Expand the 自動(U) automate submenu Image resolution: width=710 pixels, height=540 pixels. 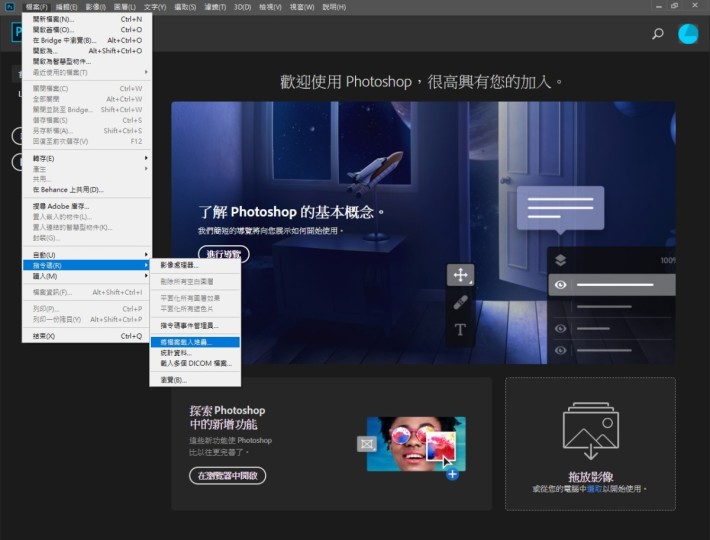pyautogui.click(x=87, y=255)
